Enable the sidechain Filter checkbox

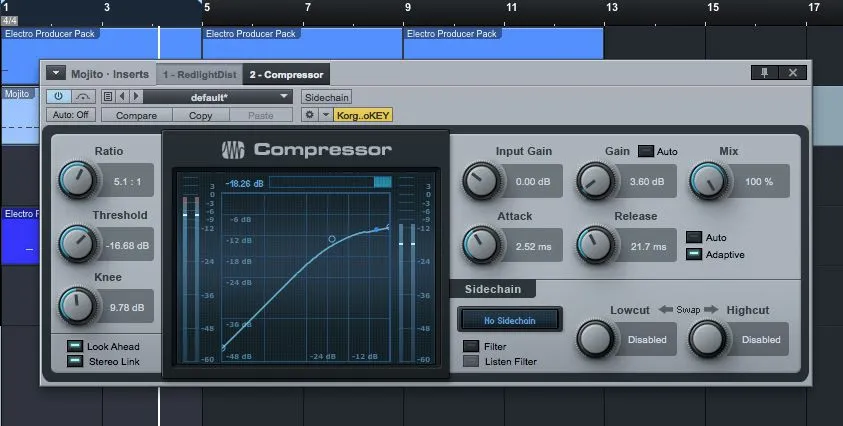point(470,346)
